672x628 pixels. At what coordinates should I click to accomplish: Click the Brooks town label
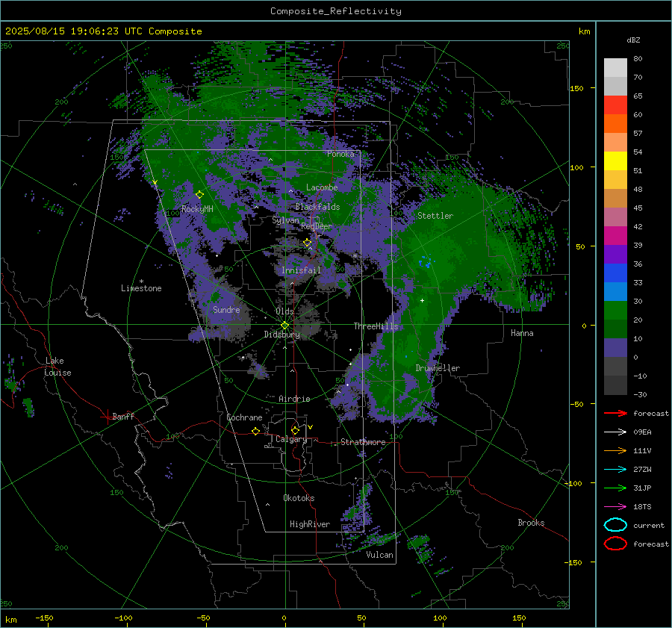click(x=531, y=523)
